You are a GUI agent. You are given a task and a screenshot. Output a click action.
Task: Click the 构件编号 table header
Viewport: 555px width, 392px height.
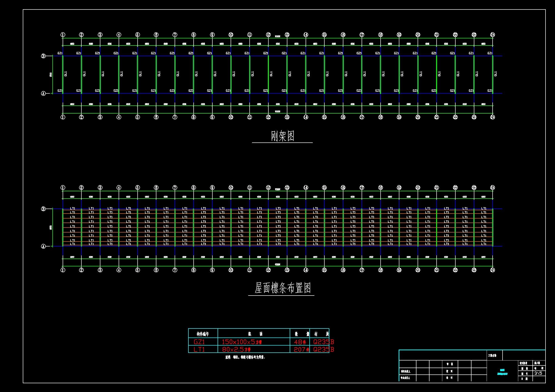[203, 334]
